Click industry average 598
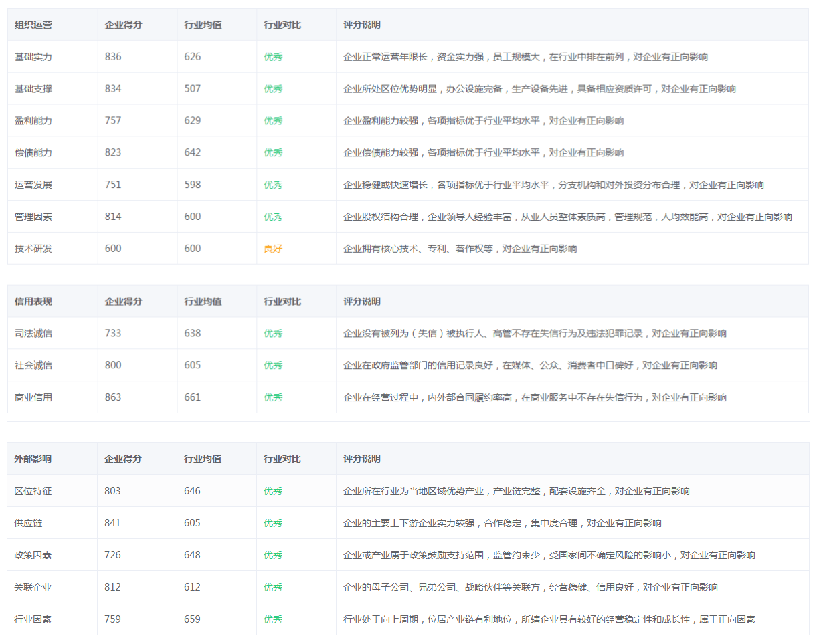This screenshot has height=644, width=817. pos(193,185)
